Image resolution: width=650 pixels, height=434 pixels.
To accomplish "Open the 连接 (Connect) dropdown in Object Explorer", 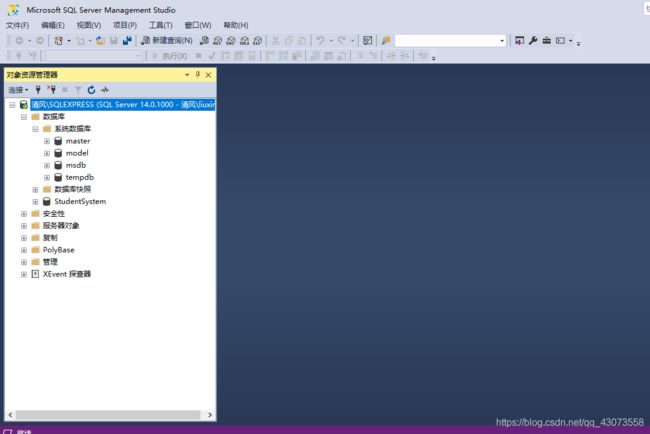I will pos(18,90).
